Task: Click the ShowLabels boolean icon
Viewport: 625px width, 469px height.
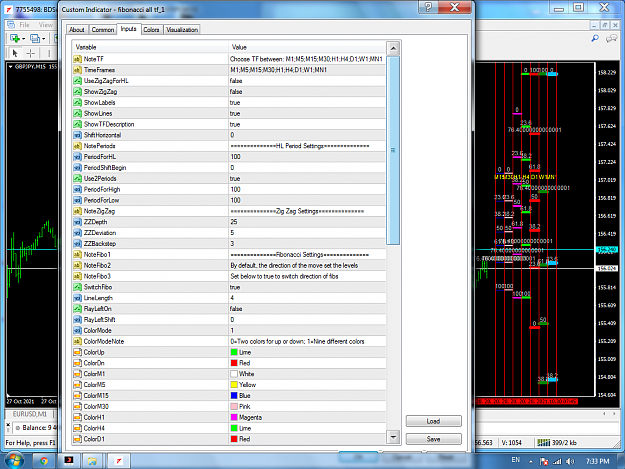Action: tap(77, 102)
